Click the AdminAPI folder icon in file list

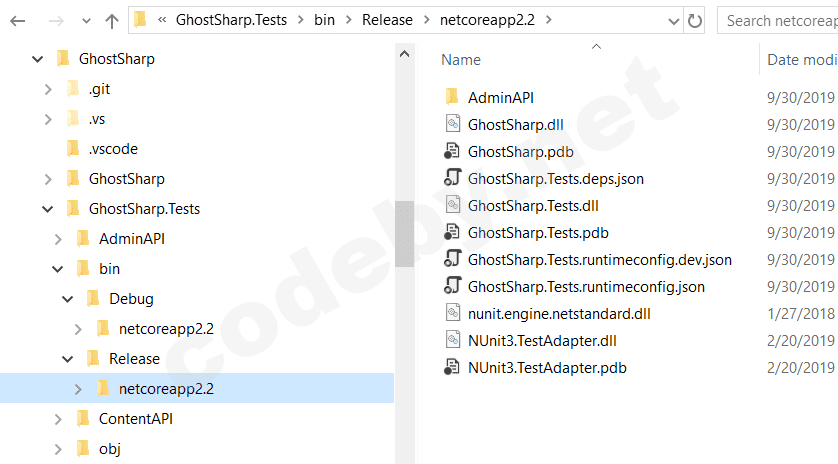tap(452, 98)
